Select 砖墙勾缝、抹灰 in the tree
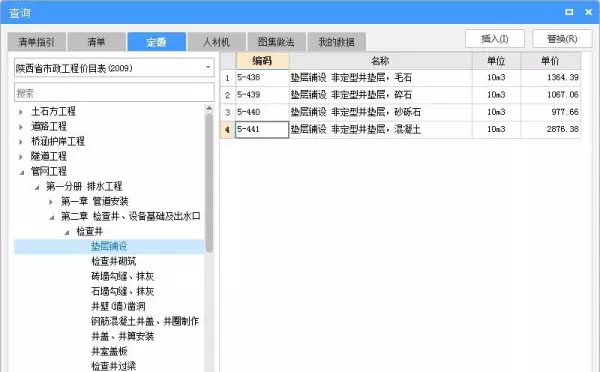This screenshot has height=372, width=600. pyautogui.click(x=122, y=276)
